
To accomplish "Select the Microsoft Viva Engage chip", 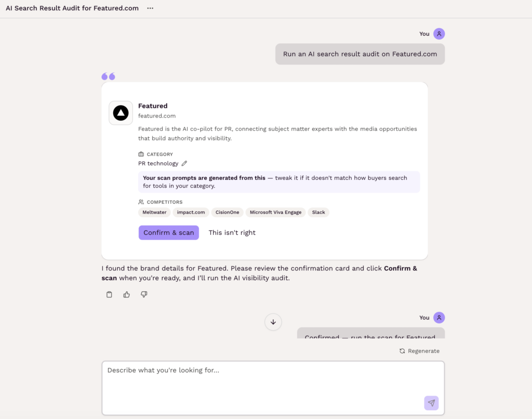I will (x=275, y=212).
